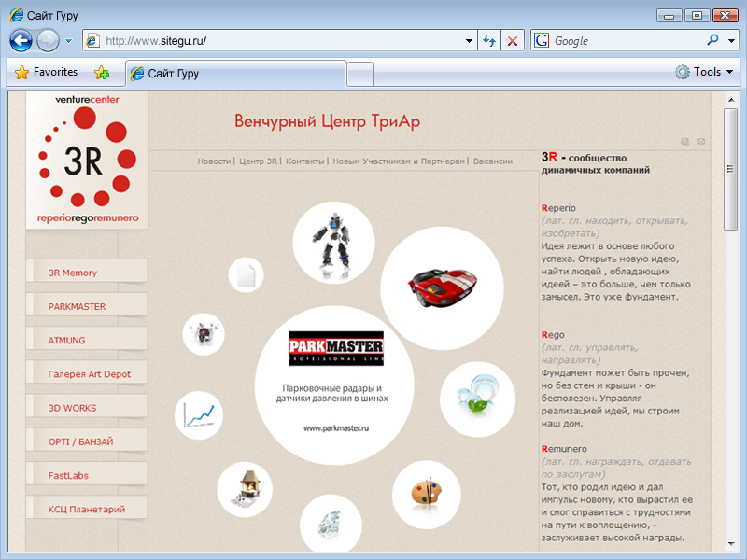This screenshot has height=560, width=747.
Task: Open the Центр 3R menu link
Action: 258,161
